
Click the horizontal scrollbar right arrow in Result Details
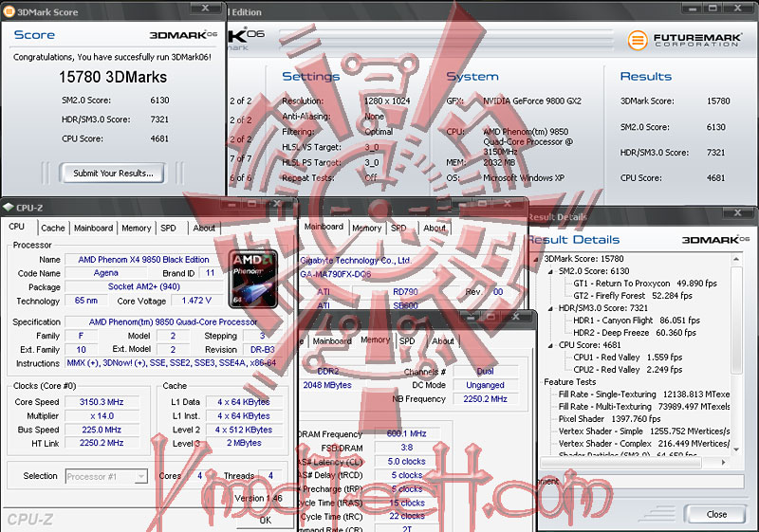click(724, 463)
